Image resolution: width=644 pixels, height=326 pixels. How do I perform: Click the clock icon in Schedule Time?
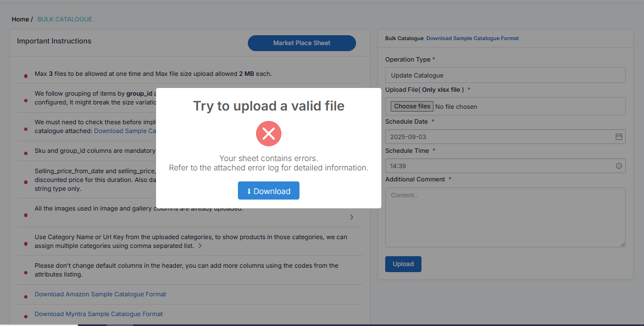click(618, 165)
